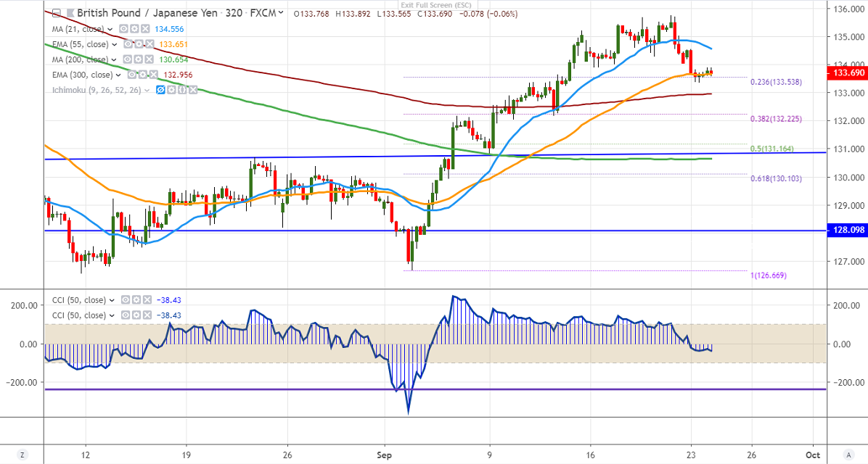Hide the MA (200, close) indicator
The width and height of the screenshot is (868, 464).
(128, 59)
